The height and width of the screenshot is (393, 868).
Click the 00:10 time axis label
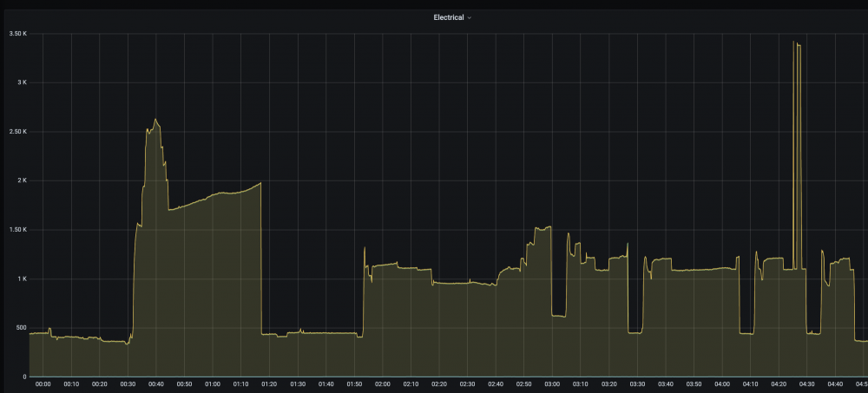click(x=71, y=384)
